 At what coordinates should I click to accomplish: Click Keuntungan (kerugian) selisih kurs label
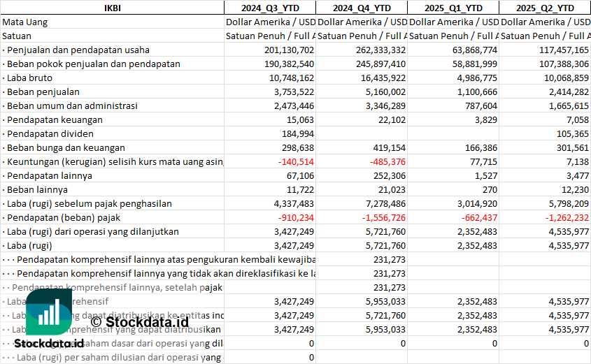click(113, 161)
